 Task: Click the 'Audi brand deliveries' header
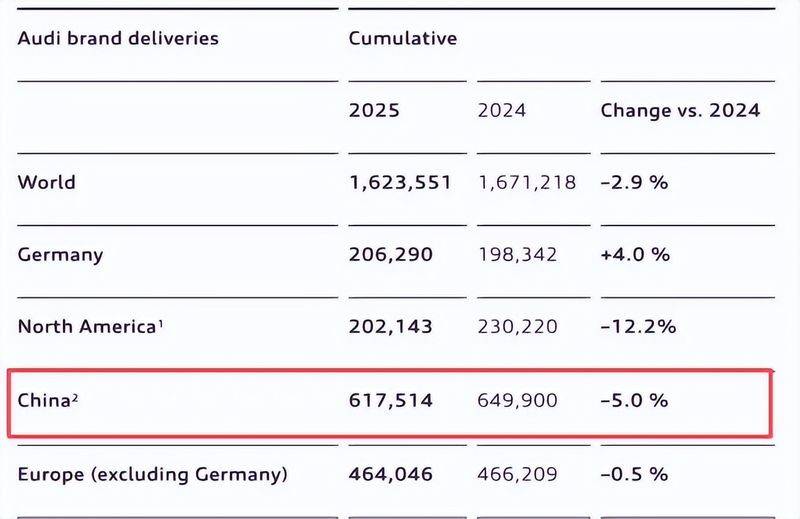pyautogui.click(x=118, y=38)
